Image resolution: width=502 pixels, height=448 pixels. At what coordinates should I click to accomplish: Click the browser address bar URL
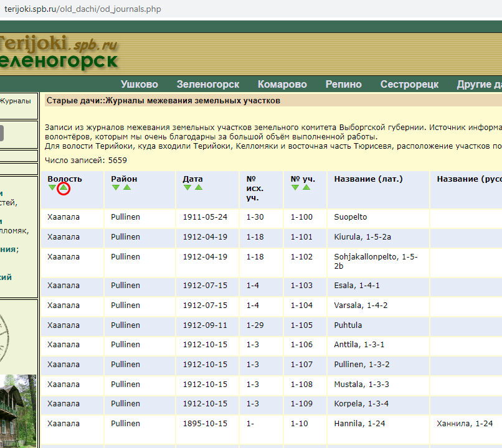click(80, 9)
